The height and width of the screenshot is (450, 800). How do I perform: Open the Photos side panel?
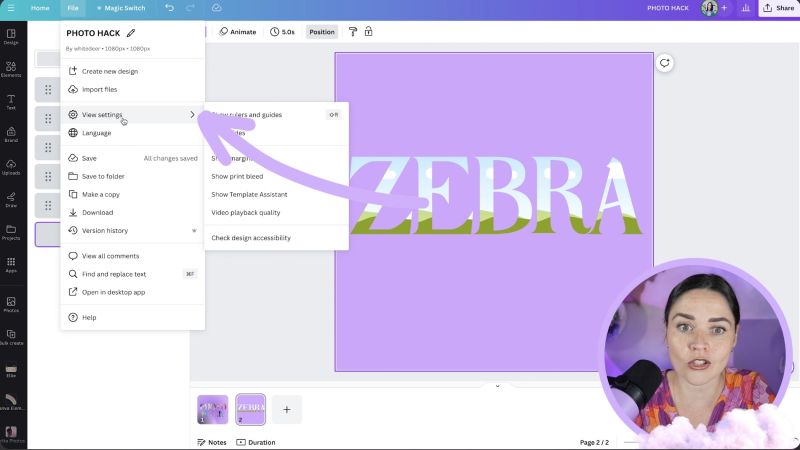pos(11,305)
